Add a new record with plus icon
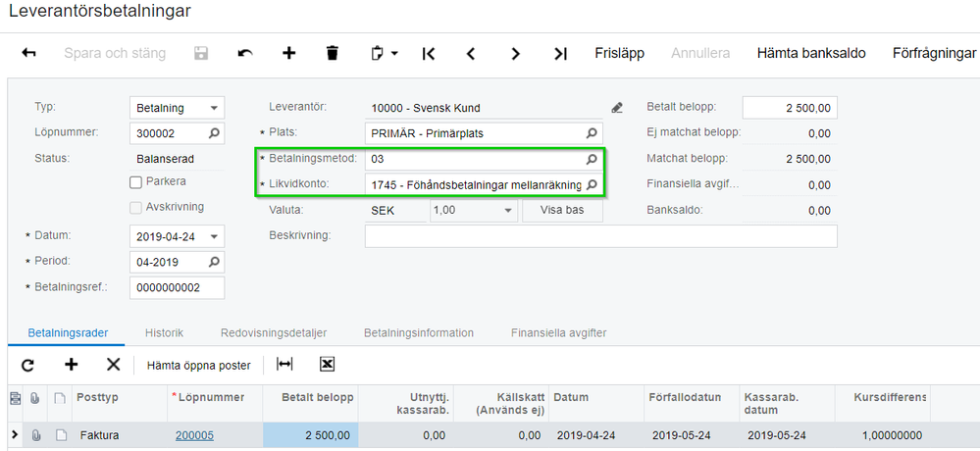Screen dimensions: 980x451 pyautogui.click(x=288, y=54)
